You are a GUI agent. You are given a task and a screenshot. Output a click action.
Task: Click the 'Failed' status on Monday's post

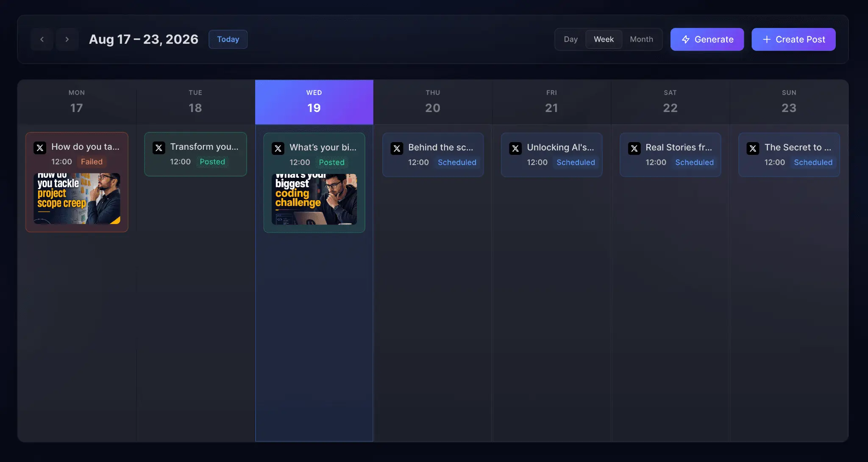point(92,162)
